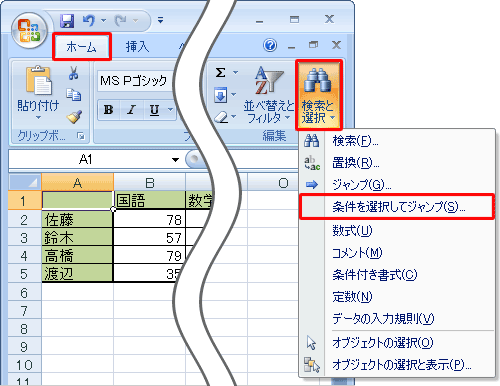Paste using the 貼り付け clipboard icon

pyautogui.click(x=38, y=80)
